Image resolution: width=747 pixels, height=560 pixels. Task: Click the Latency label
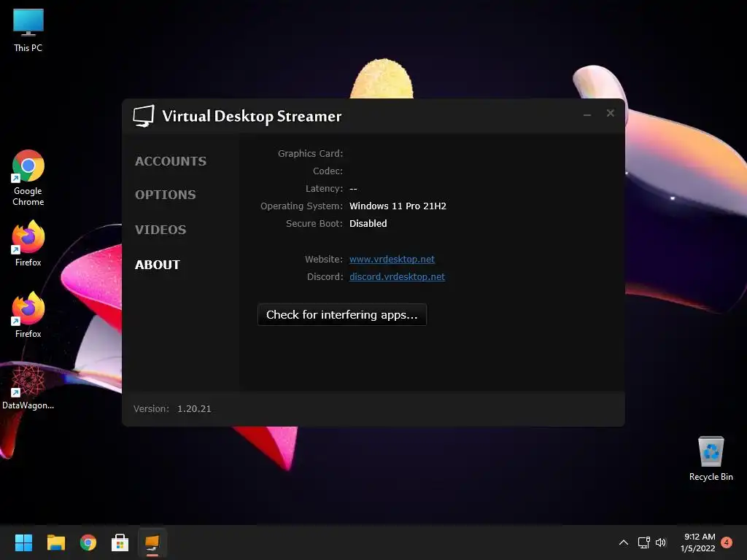(x=324, y=189)
